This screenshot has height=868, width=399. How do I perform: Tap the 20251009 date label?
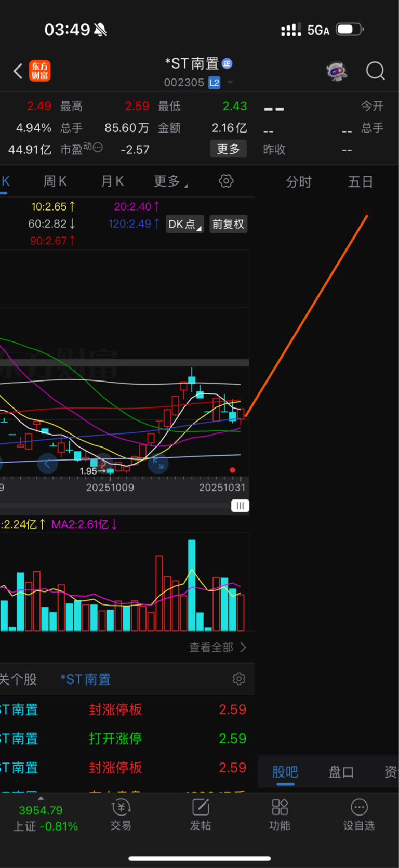110,488
